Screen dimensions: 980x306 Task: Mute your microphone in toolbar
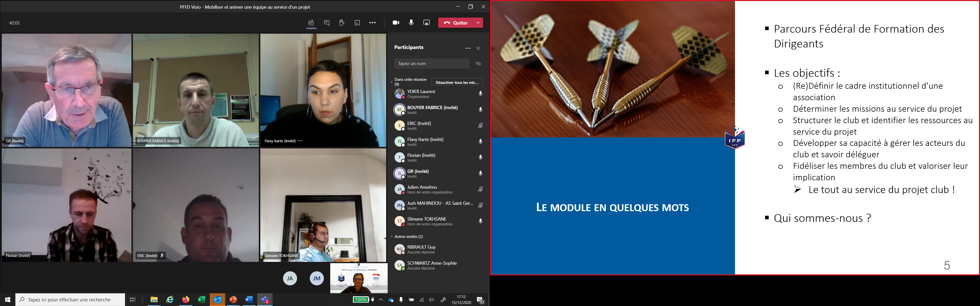pyautogui.click(x=411, y=23)
